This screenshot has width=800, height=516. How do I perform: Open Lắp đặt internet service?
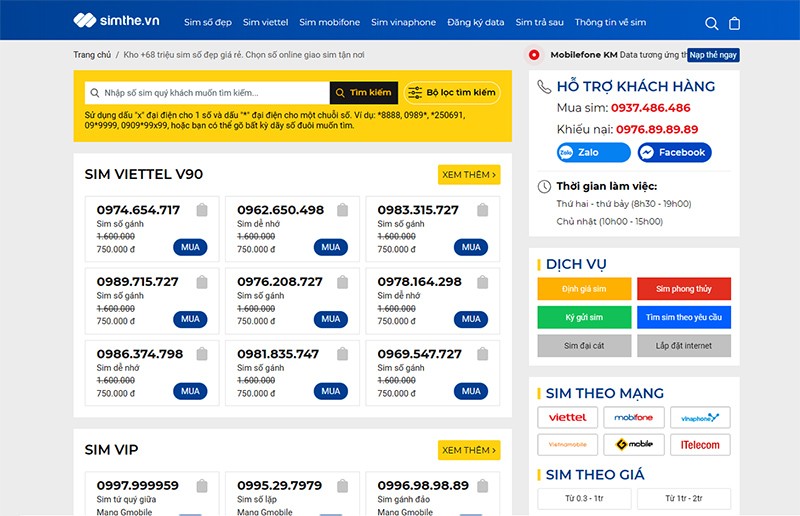click(684, 346)
